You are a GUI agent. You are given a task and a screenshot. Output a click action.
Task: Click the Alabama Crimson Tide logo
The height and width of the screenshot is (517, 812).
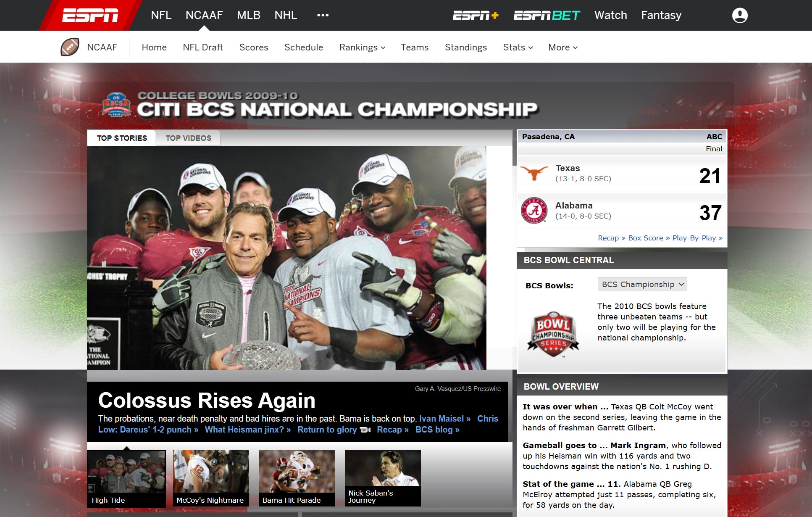point(534,210)
